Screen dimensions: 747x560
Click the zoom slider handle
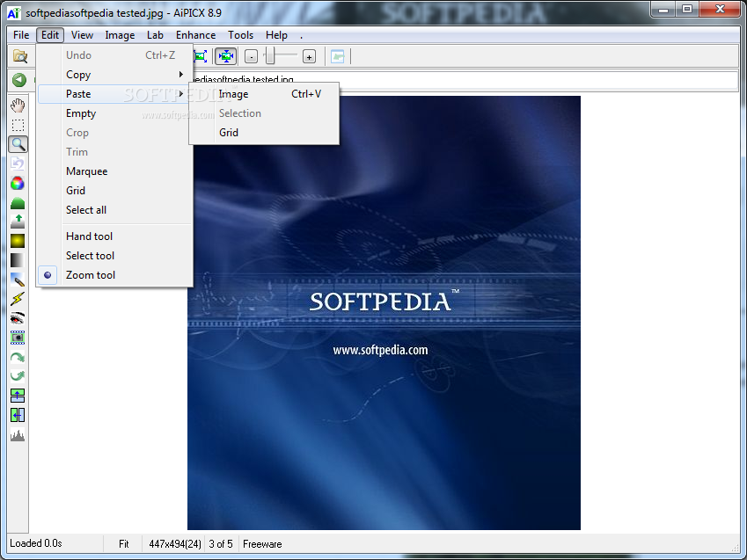[x=270, y=55]
